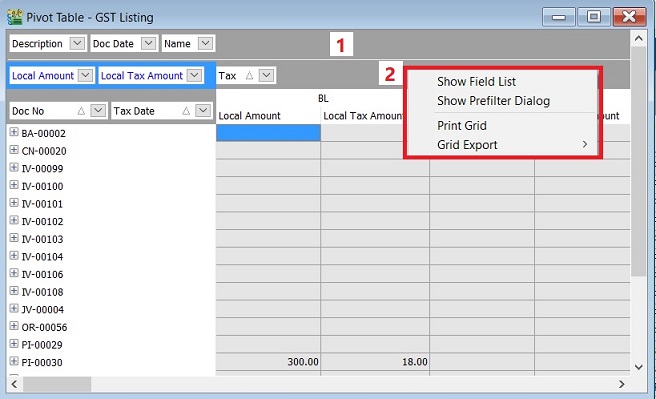
Task: Click the horizontal scrollbar right arrow
Action: 622,384
